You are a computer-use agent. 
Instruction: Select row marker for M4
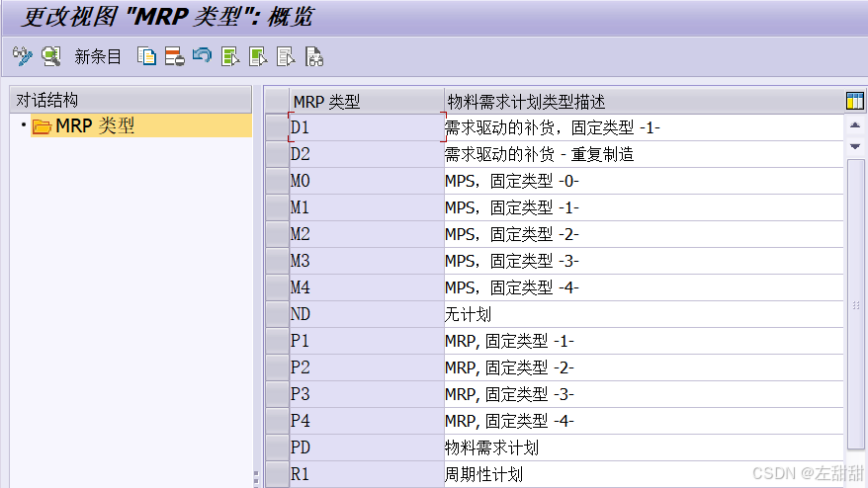click(x=277, y=287)
